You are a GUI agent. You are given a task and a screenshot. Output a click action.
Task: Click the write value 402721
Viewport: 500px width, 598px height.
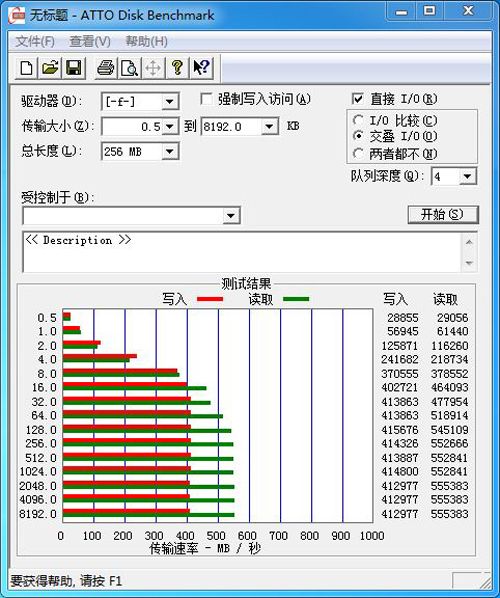pyautogui.click(x=400, y=387)
